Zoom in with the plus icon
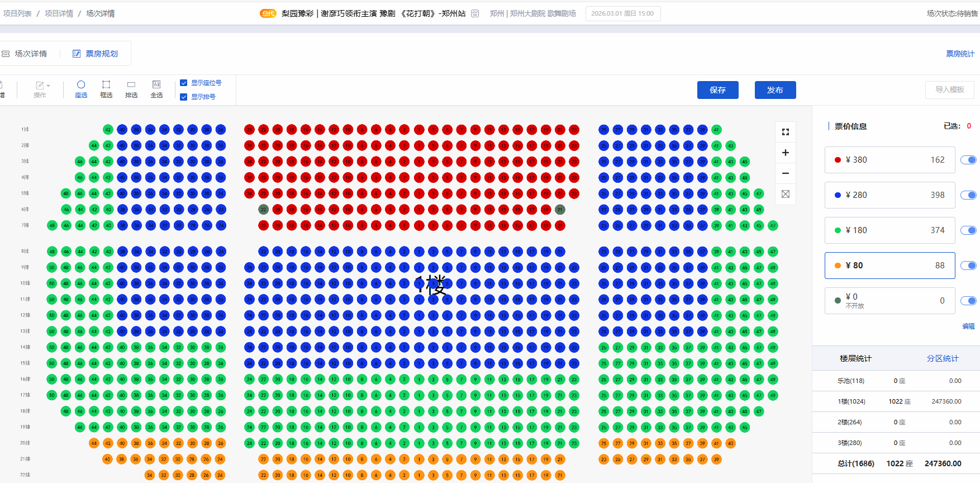This screenshot has width=980, height=483. 785,153
